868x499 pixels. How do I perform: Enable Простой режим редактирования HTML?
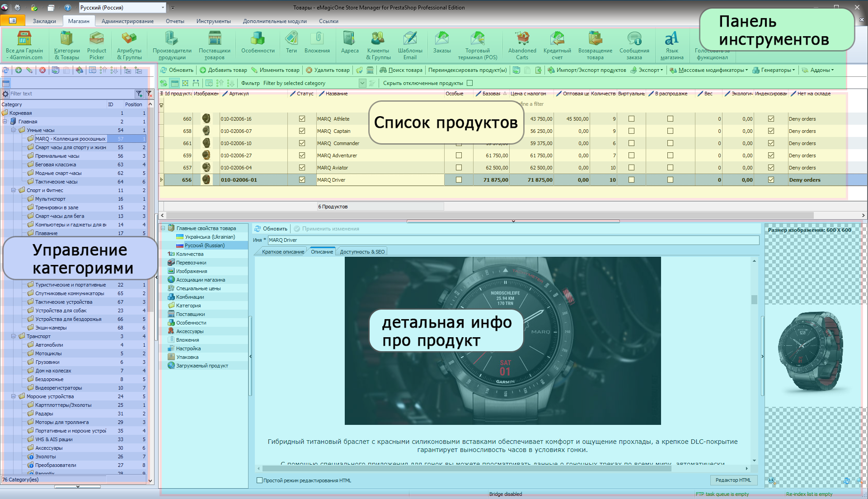259,480
